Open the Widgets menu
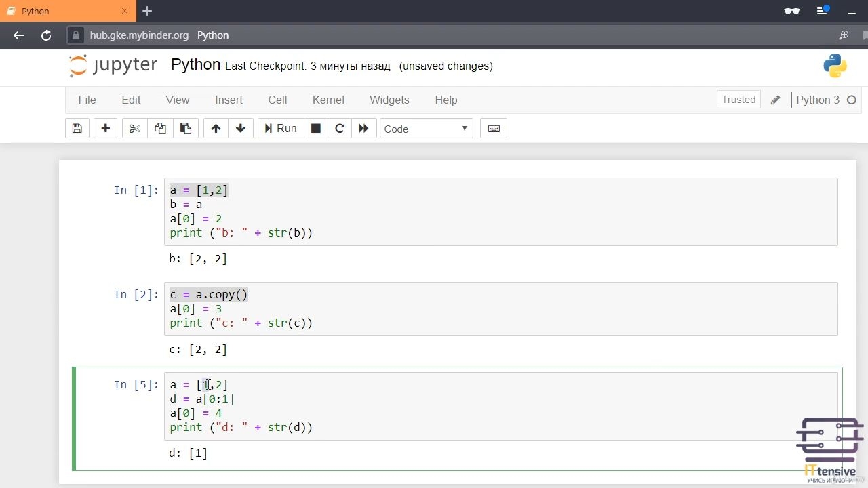The height and width of the screenshot is (488, 868). tap(389, 100)
